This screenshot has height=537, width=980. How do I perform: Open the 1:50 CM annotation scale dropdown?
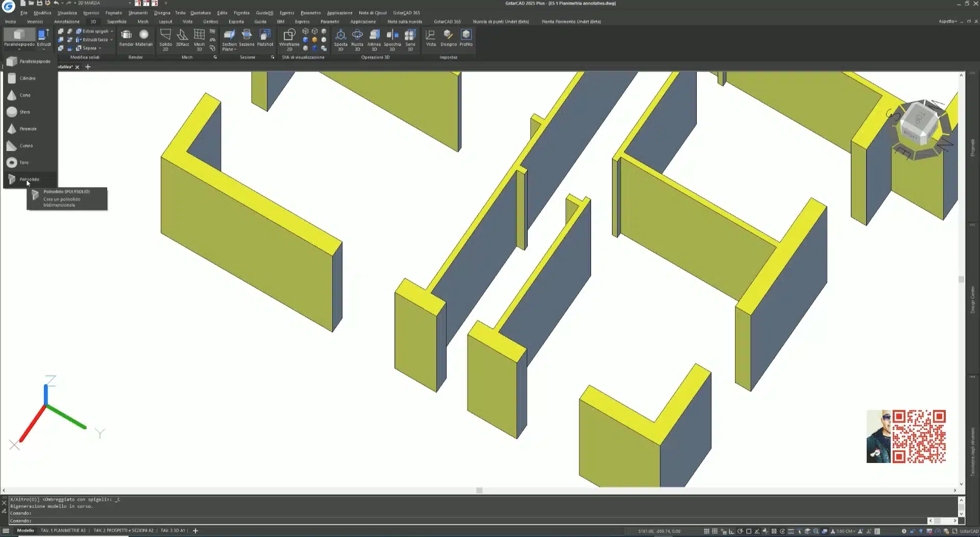tap(846, 531)
